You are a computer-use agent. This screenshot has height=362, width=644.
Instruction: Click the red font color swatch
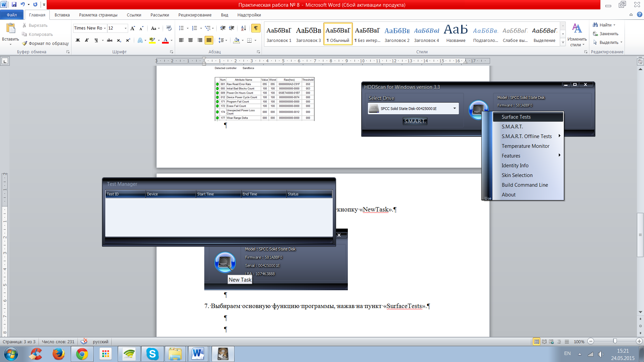(165, 40)
